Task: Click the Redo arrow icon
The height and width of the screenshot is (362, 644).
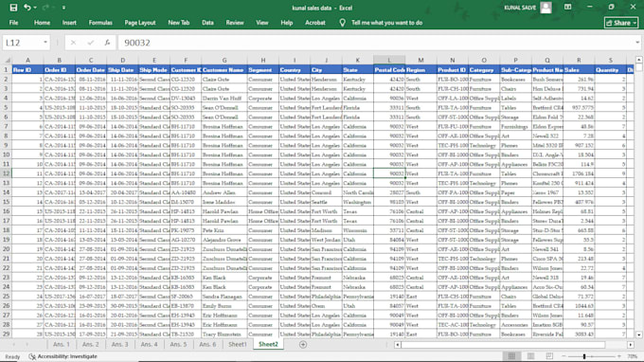Action: 45,8
